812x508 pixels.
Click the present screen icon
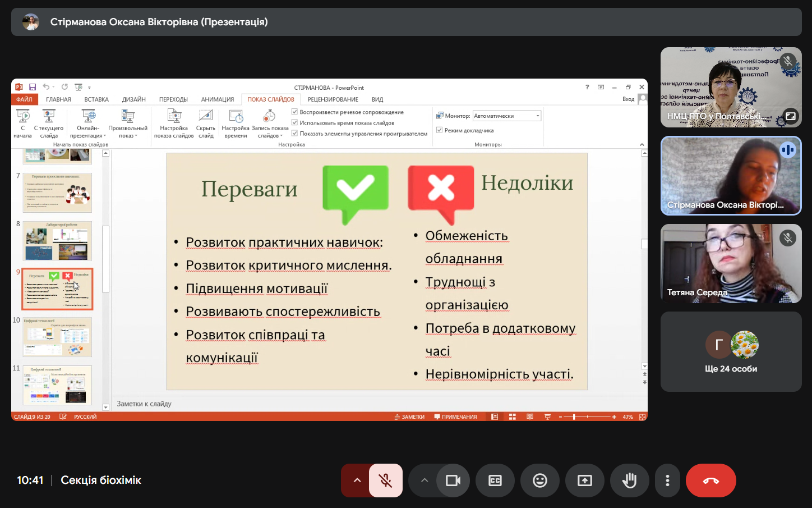(x=584, y=480)
